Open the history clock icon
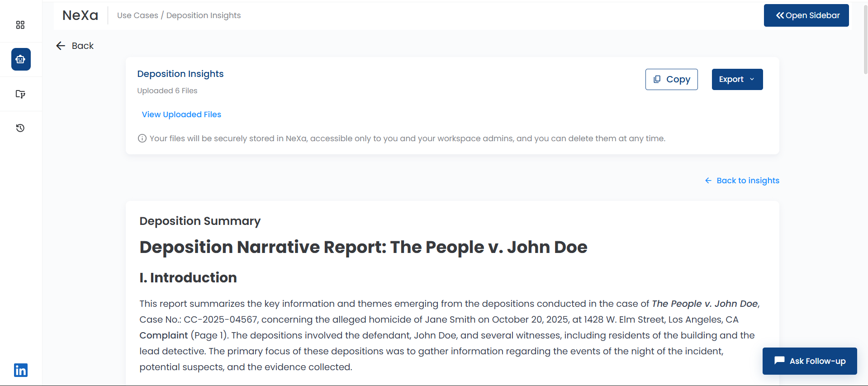 pos(20,128)
